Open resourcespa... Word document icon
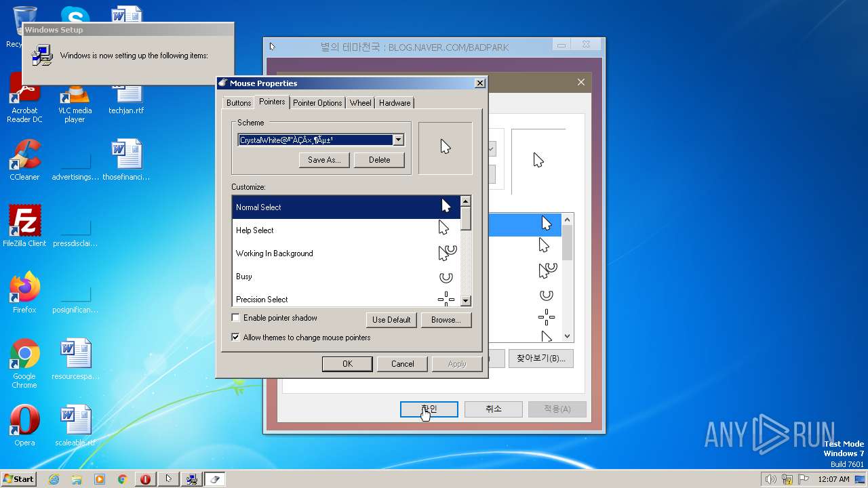868x488 pixels. point(75,359)
